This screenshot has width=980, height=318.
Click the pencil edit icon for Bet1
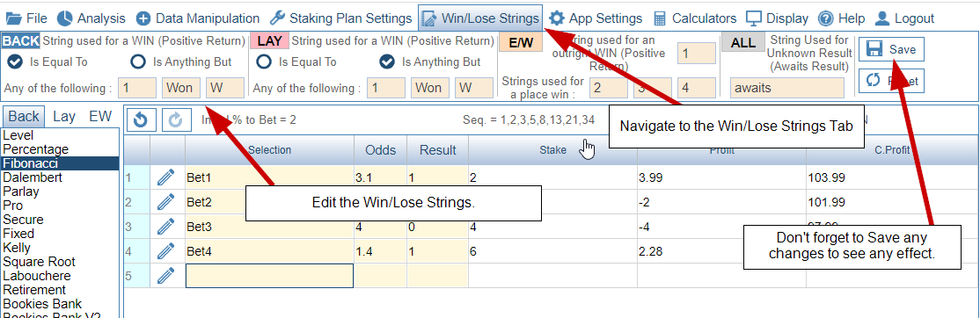pyautogui.click(x=165, y=177)
